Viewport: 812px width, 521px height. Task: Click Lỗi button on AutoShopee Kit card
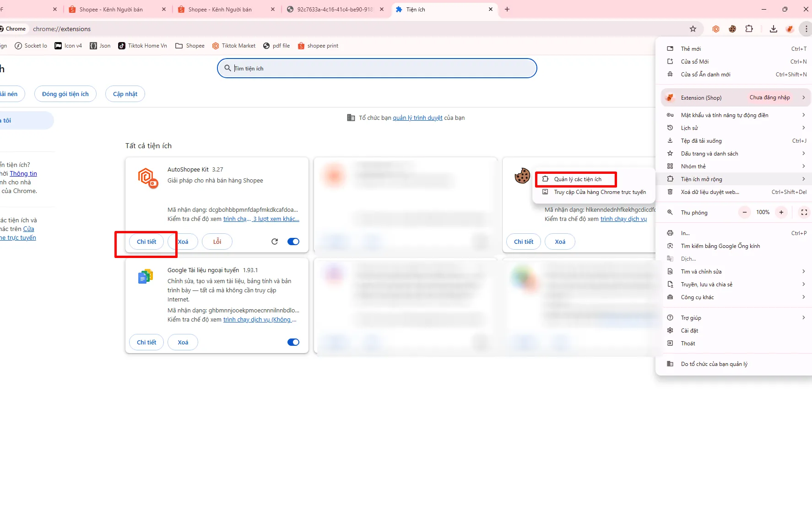(217, 242)
